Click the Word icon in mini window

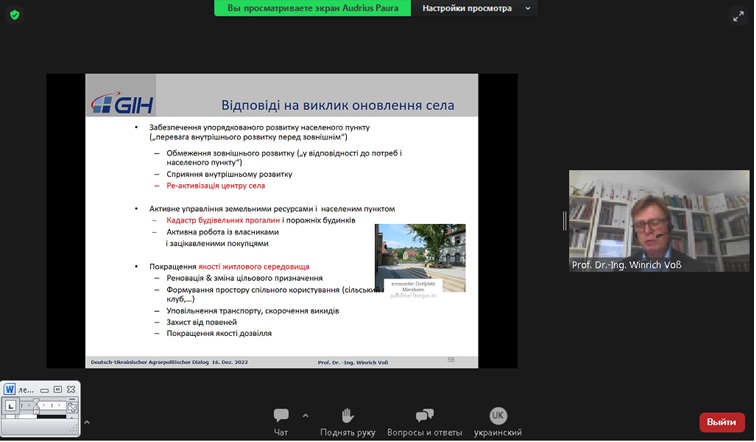click(10, 389)
